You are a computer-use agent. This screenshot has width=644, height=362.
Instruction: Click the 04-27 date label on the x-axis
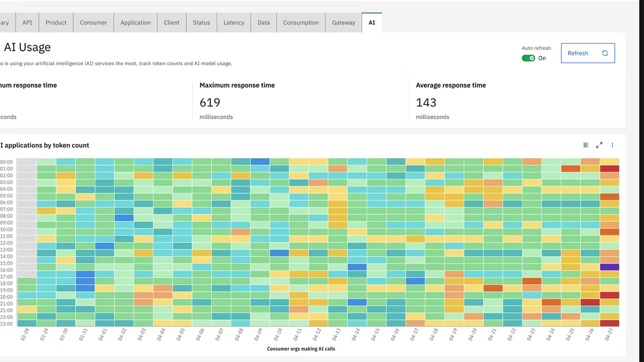[x=608, y=335]
